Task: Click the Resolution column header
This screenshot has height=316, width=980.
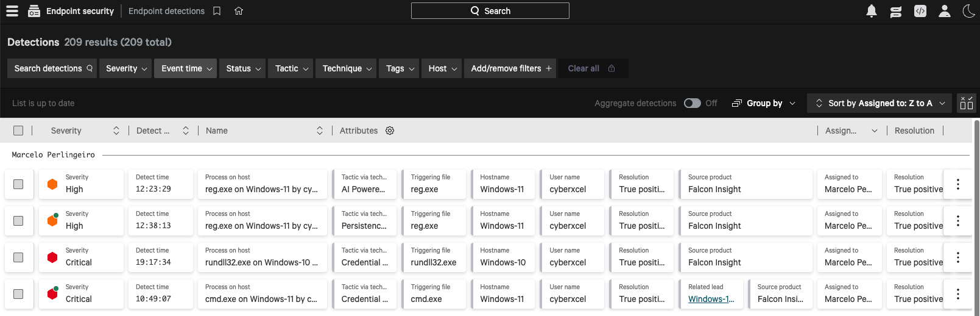Action: (914, 131)
